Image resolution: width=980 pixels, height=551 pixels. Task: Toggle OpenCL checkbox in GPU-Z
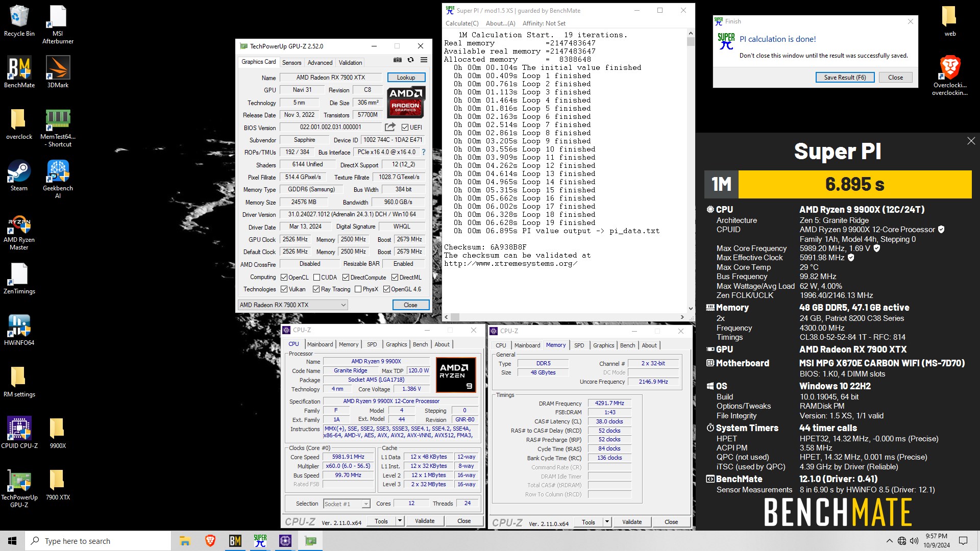pos(284,278)
